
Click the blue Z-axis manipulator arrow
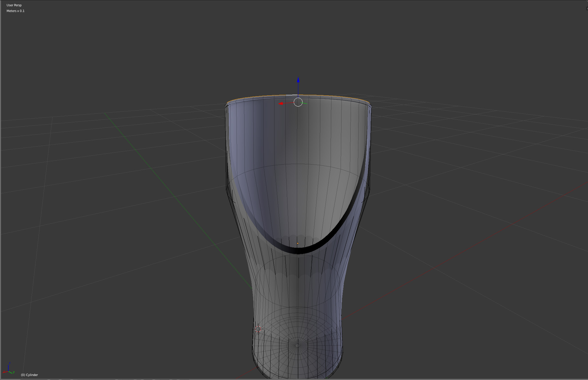pos(298,81)
